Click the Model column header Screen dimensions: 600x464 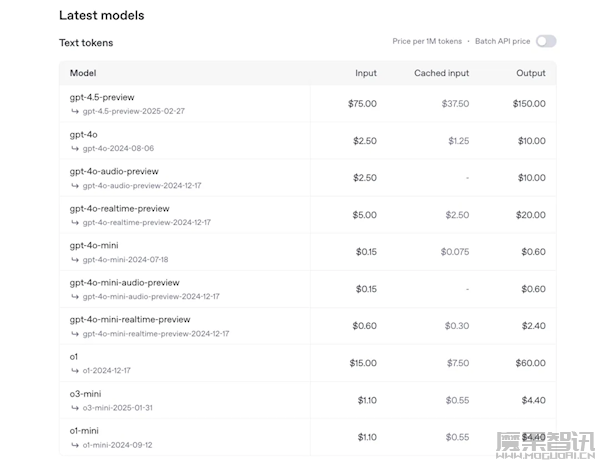coord(83,73)
